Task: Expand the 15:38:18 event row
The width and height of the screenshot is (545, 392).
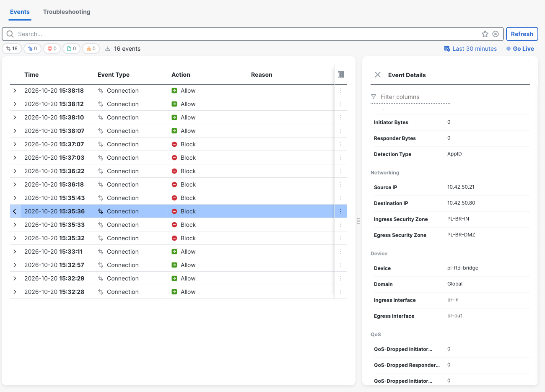Action: [x=15, y=91]
